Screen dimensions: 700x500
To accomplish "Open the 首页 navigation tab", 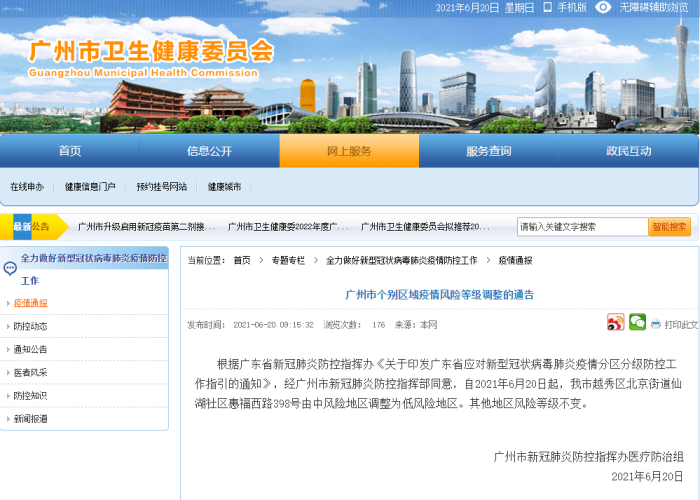I will point(70,151).
